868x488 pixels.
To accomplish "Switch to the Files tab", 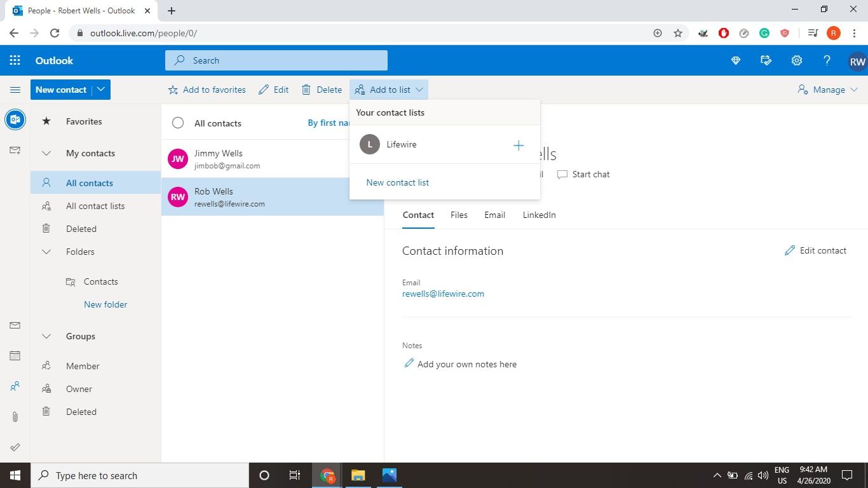I will [x=459, y=215].
